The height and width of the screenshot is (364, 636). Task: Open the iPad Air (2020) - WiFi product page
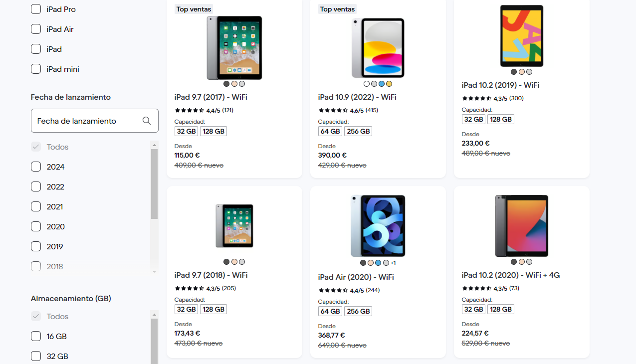pyautogui.click(x=356, y=277)
